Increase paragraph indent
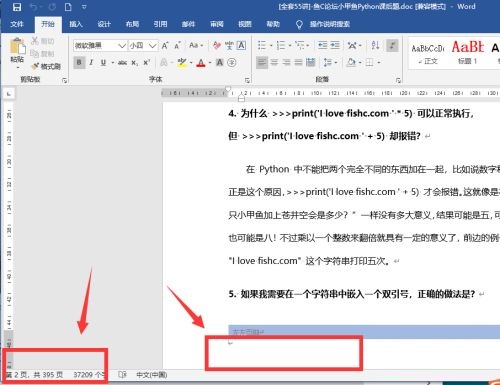 pyautogui.click(x=335, y=45)
